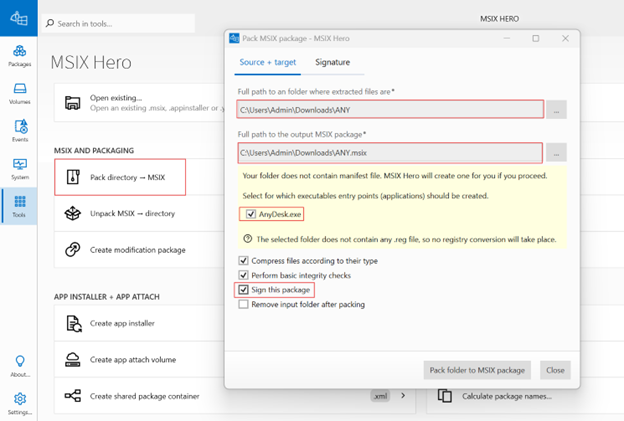
Task: Select the Source + target tab
Action: pyautogui.click(x=266, y=62)
